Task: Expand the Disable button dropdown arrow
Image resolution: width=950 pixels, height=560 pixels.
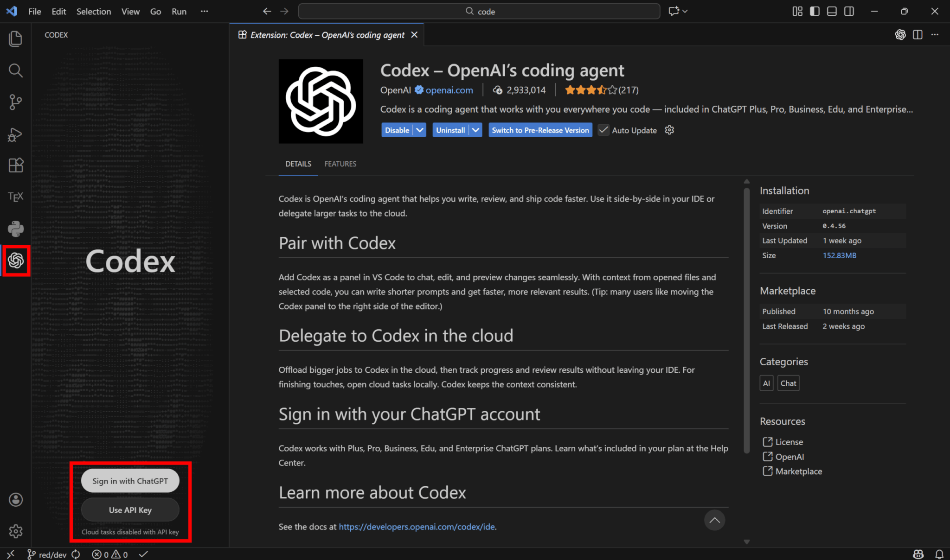Action: [x=420, y=130]
